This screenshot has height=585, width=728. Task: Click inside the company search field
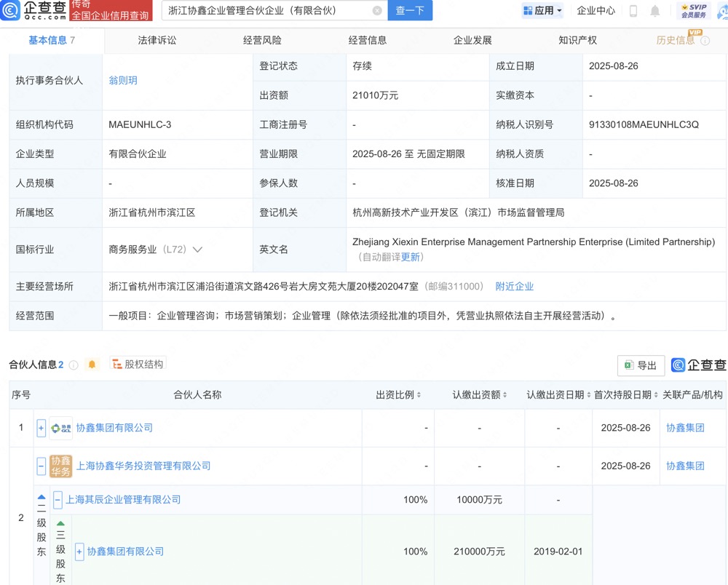(266, 11)
